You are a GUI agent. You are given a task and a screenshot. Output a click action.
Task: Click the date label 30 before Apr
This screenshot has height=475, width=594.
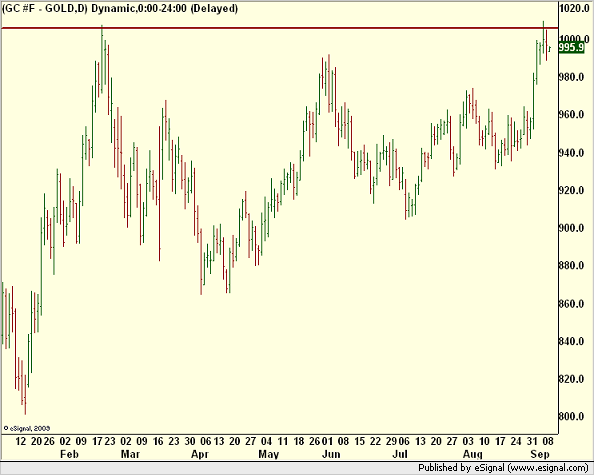click(x=189, y=441)
